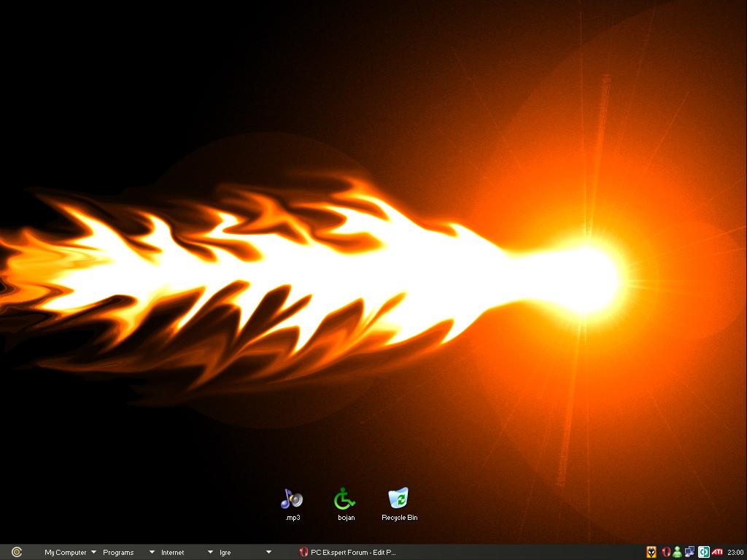The width and height of the screenshot is (747, 560).
Task: Expand the Programs dropdown arrow
Action: point(152,552)
